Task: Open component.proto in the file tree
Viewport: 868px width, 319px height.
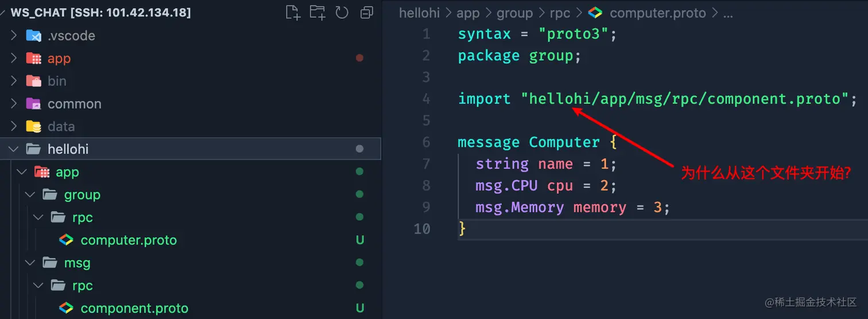Action: click(x=134, y=309)
